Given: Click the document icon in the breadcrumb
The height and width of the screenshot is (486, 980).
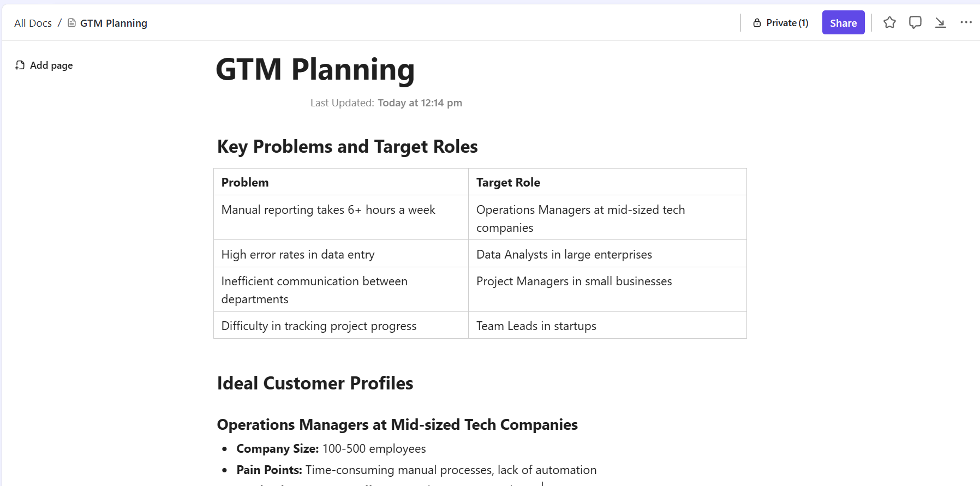Looking at the screenshot, I should click(71, 23).
